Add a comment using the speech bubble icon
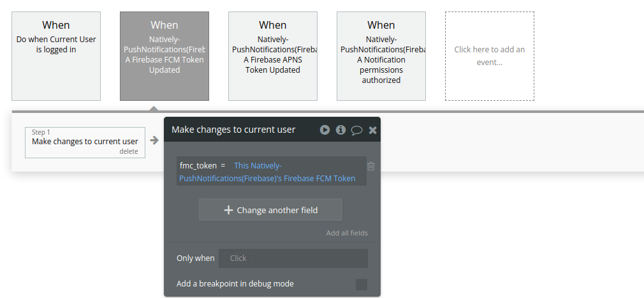Screen dimensions: 644x298 click(356, 130)
